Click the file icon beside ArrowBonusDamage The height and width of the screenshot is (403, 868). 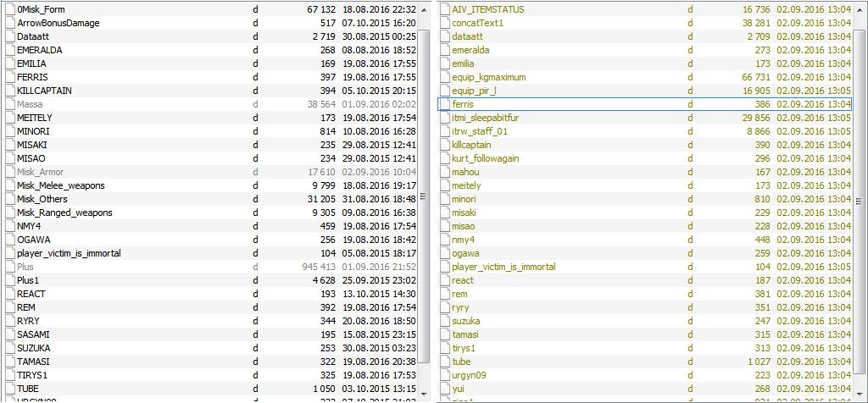pos(8,23)
